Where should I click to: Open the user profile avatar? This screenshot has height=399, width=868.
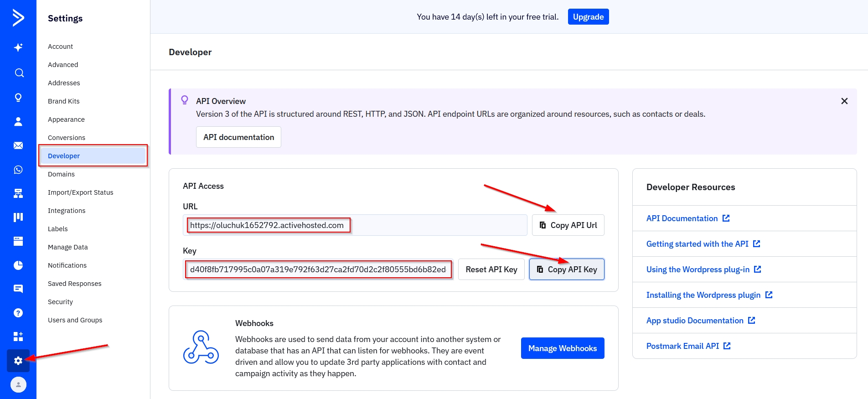tap(18, 384)
